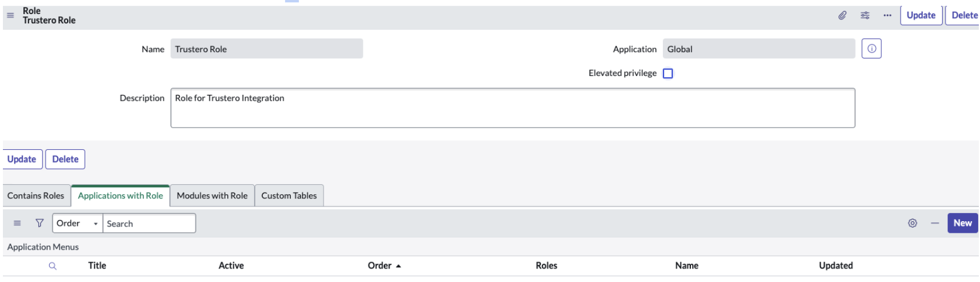Click the New button in list
Image resolution: width=980 pixels, height=282 pixels.
(x=962, y=223)
